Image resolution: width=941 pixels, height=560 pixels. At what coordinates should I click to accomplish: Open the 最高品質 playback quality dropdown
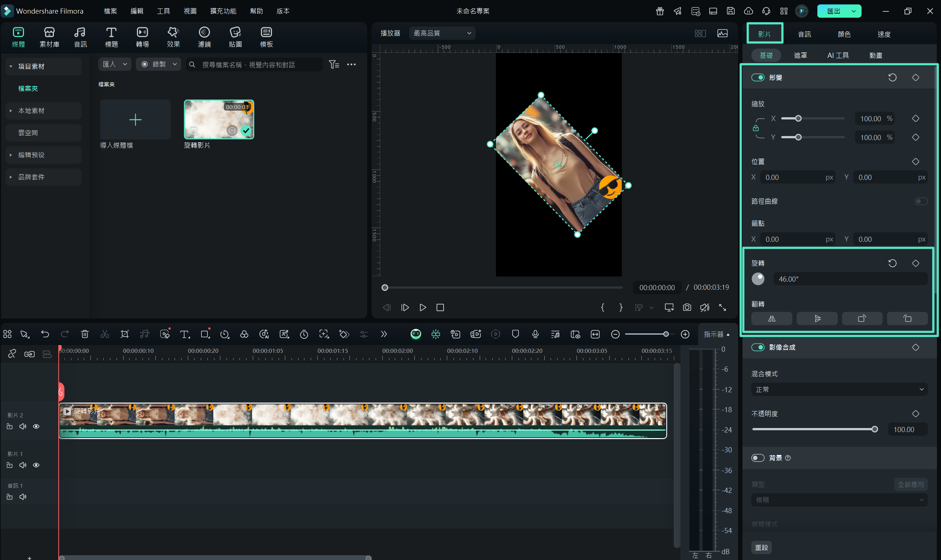tap(442, 33)
